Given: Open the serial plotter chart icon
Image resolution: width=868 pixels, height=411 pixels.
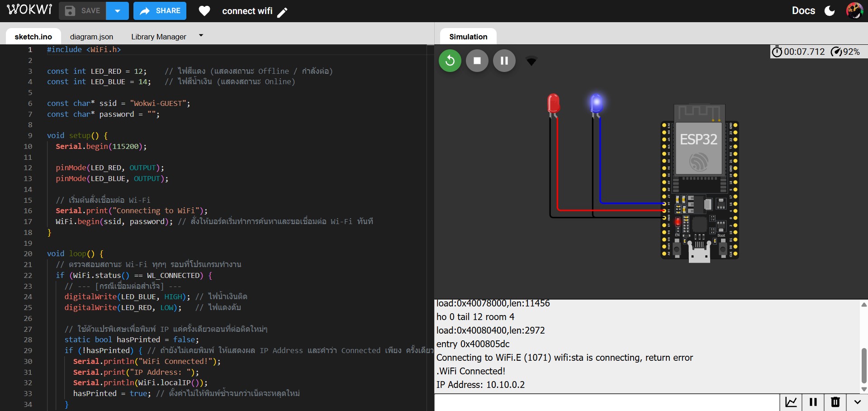Looking at the screenshot, I should [791, 402].
